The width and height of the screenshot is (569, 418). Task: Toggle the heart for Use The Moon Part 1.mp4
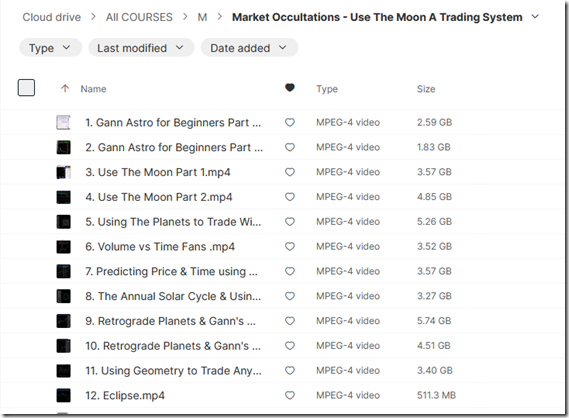(290, 172)
